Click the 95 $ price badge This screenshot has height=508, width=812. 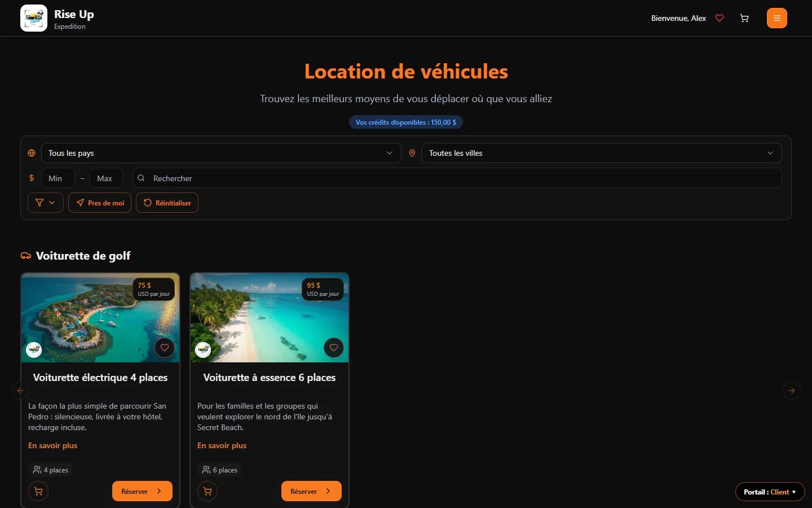pos(323,289)
